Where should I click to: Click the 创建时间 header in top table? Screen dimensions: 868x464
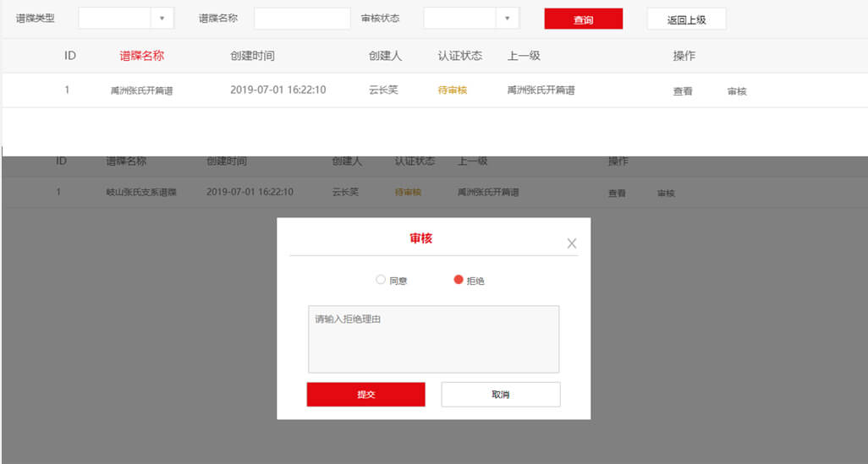click(x=252, y=56)
